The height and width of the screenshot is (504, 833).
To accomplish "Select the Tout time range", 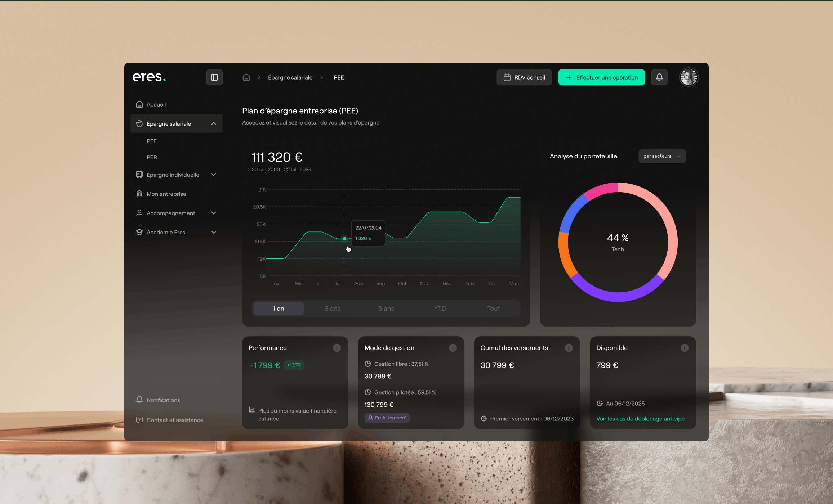I will pyautogui.click(x=493, y=309).
